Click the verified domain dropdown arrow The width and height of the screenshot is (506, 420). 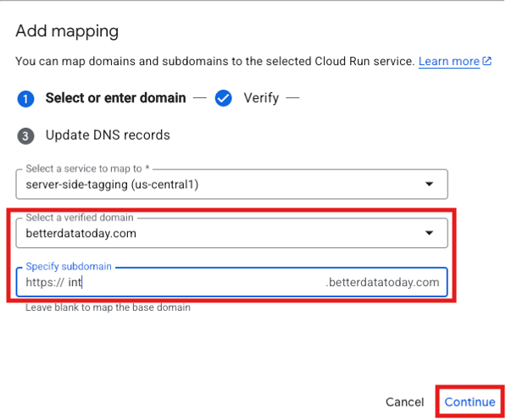(429, 233)
